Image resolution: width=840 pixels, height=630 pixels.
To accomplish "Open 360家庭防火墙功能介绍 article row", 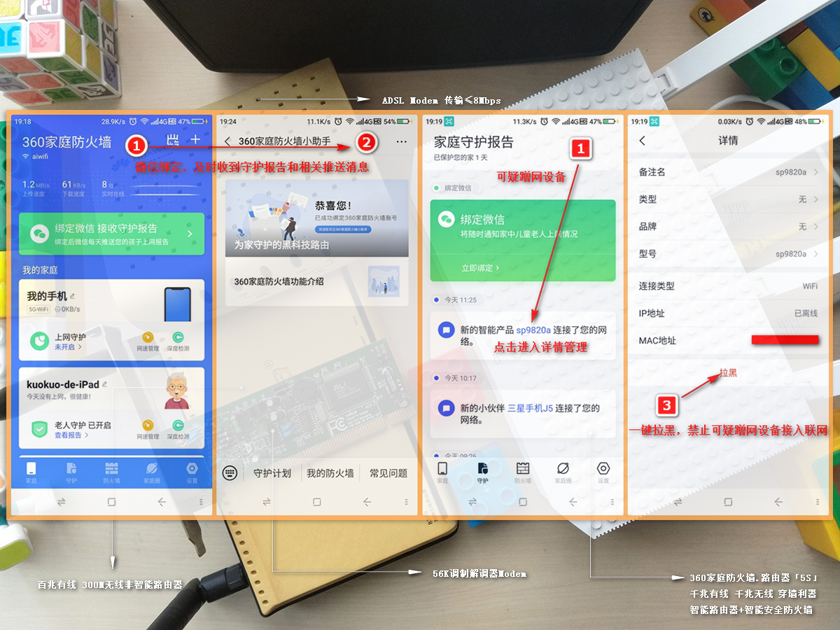I will coord(317,281).
